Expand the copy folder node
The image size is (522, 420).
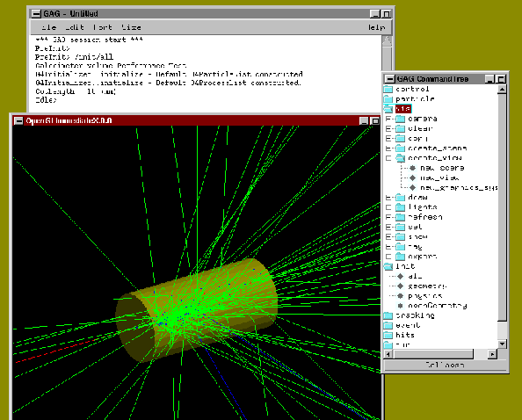click(x=388, y=139)
